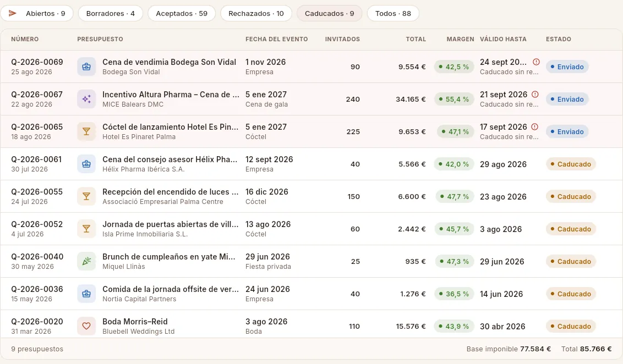
Task: Click briefcase icon for Cena del consejo asesor
Action: (x=86, y=164)
